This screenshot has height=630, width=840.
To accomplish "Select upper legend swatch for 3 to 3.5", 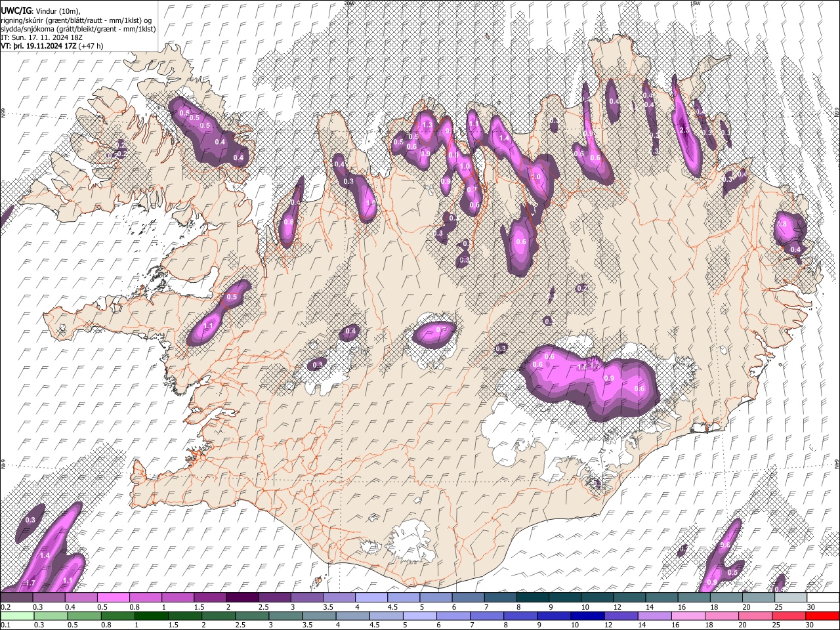I will (x=306, y=598).
